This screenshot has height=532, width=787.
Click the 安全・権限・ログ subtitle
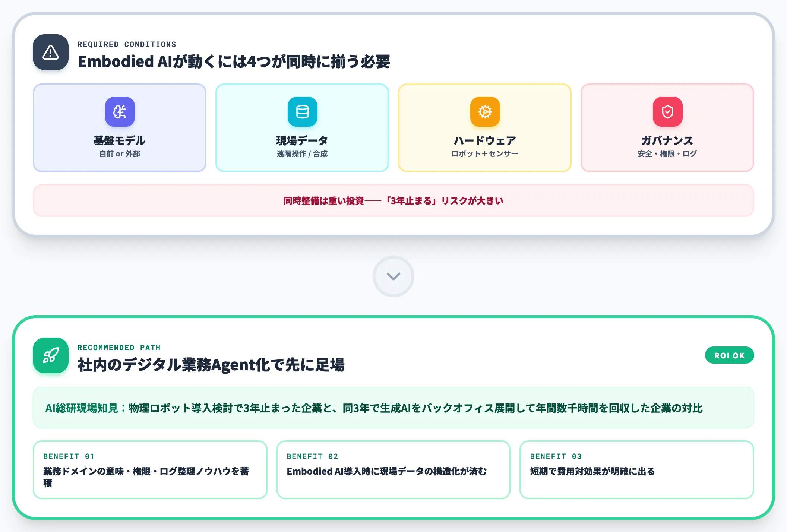(x=667, y=154)
